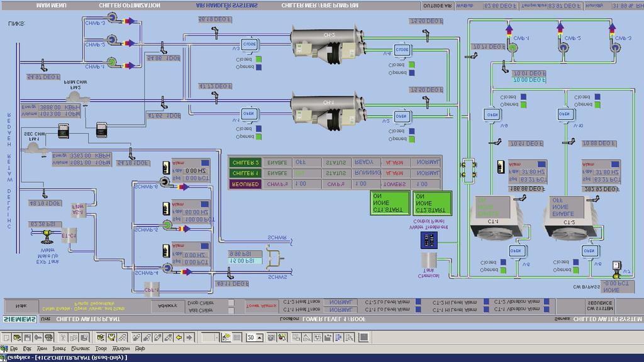Select the SCHWP-5 secondary pump symbol
The width and height of the screenshot is (644, 362).
tap(167, 224)
